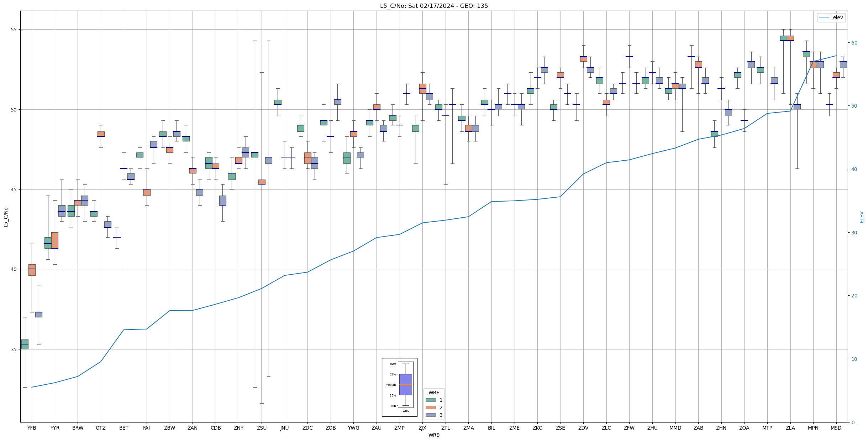Click the plot title text at top

pyautogui.click(x=434, y=6)
